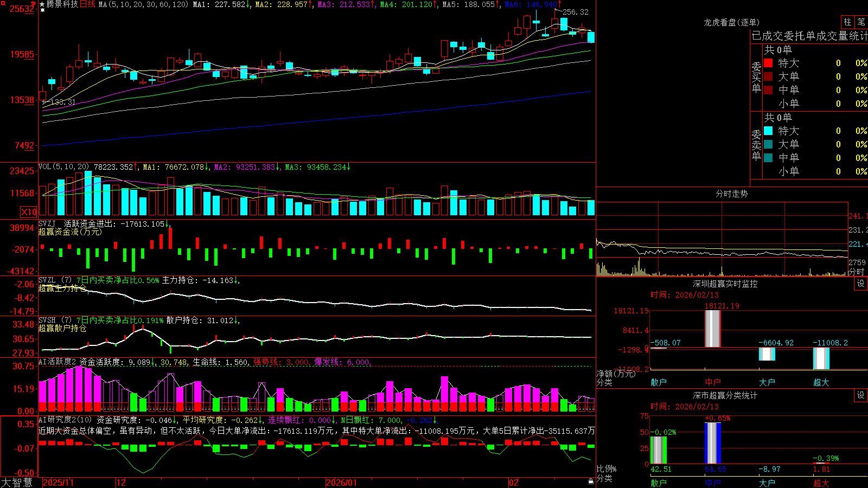Click the 爆发线: 6.000 label
This screenshot has height=488, width=868.
click(342, 362)
